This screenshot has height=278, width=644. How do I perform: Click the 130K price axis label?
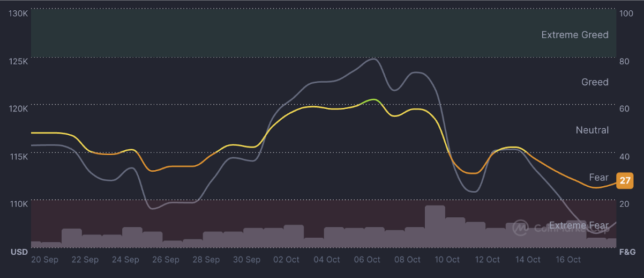pos(18,13)
